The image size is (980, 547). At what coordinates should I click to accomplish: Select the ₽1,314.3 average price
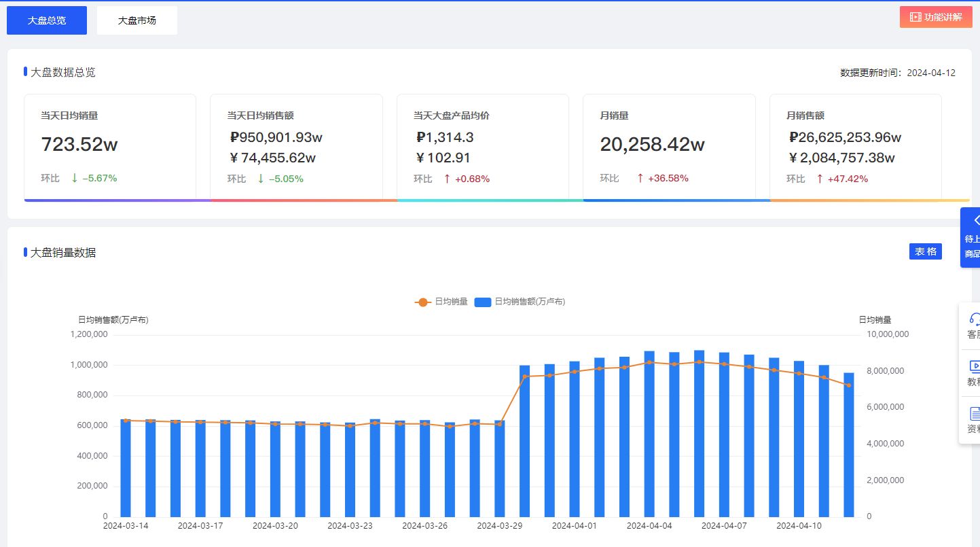click(445, 137)
